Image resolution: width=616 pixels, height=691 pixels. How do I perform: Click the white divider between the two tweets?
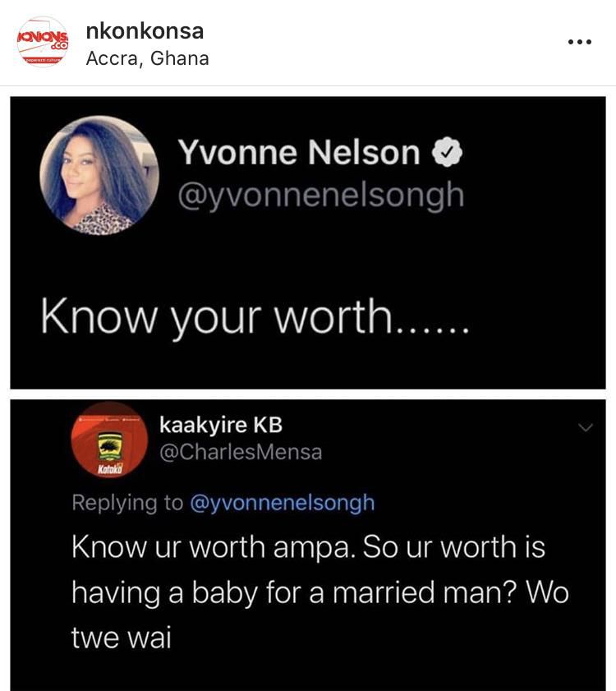pos(308,394)
